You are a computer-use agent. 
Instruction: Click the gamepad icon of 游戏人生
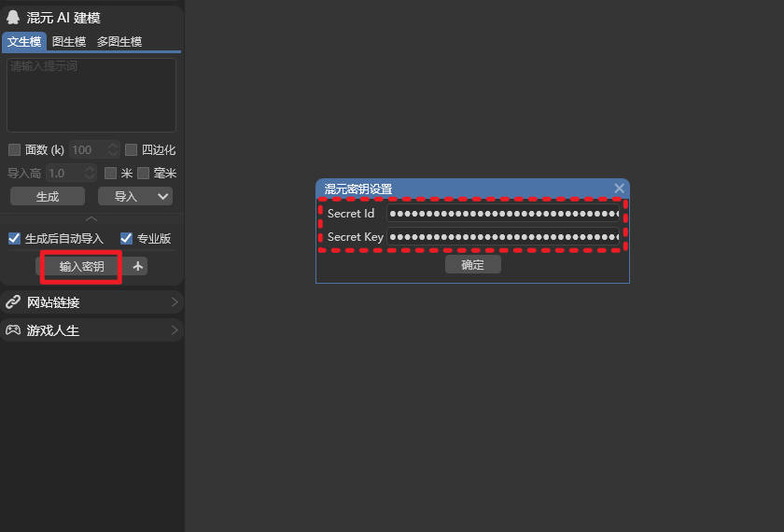(13, 330)
